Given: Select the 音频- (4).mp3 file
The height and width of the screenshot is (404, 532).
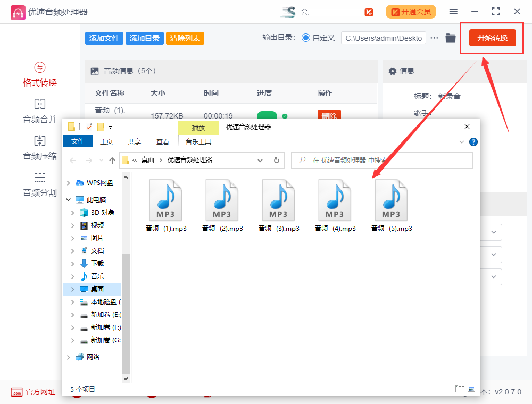Looking at the screenshot, I should (335, 206).
